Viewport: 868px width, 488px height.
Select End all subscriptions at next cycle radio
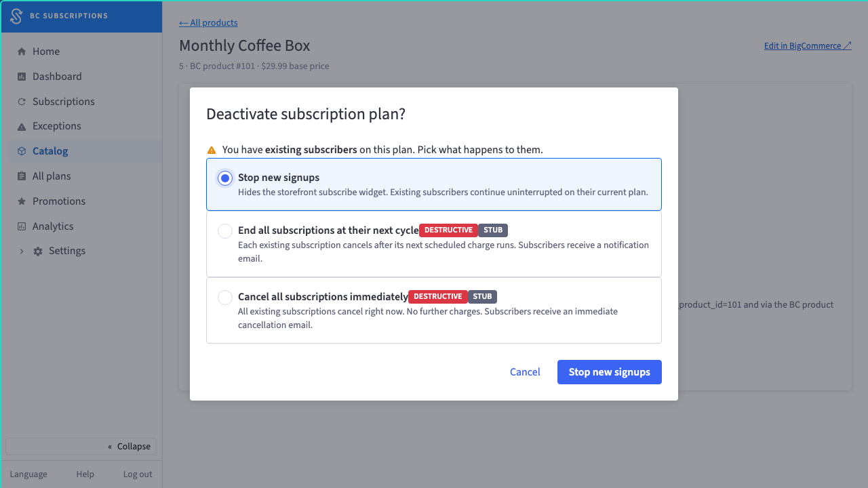tap(225, 231)
